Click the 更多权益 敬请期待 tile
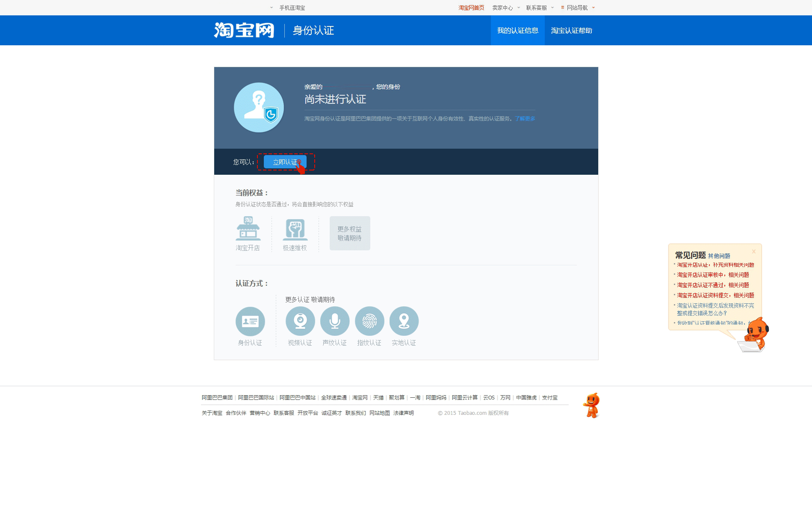 click(x=350, y=233)
